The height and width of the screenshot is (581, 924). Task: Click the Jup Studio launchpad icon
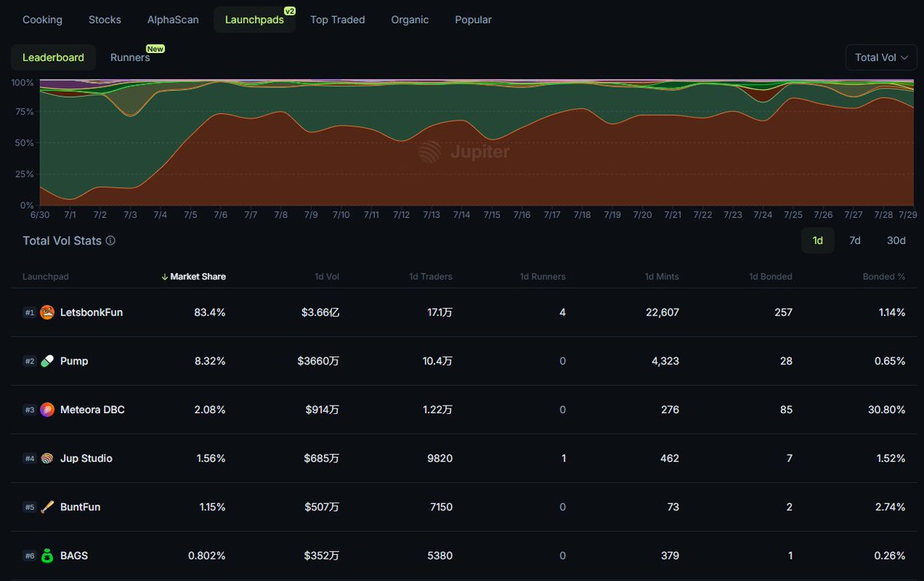(x=48, y=458)
